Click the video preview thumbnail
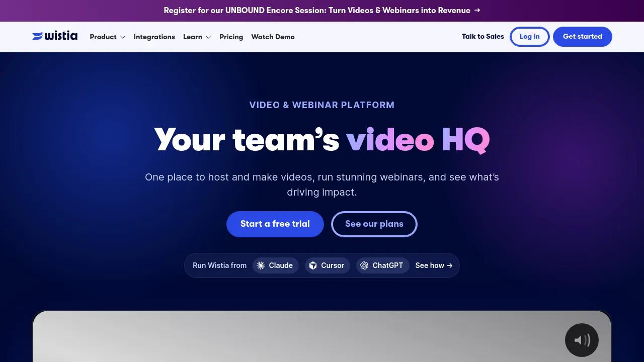644x362 pixels. click(x=322, y=336)
